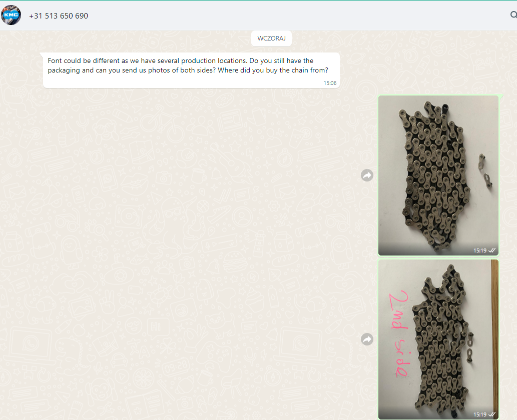Click the contact number +31 513 650 690
Image resolution: width=517 pixels, height=420 pixels.
point(59,16)
